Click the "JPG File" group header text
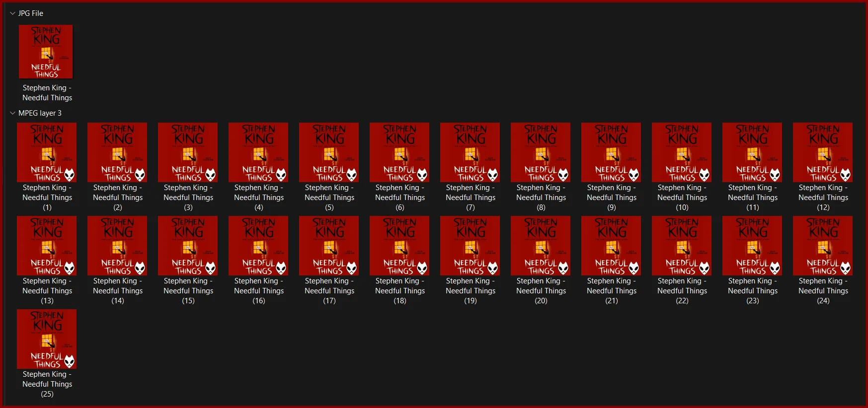Image resolution: width=868 pixels, height=408 pixels. pyautogui.click(x=31, y=13)
